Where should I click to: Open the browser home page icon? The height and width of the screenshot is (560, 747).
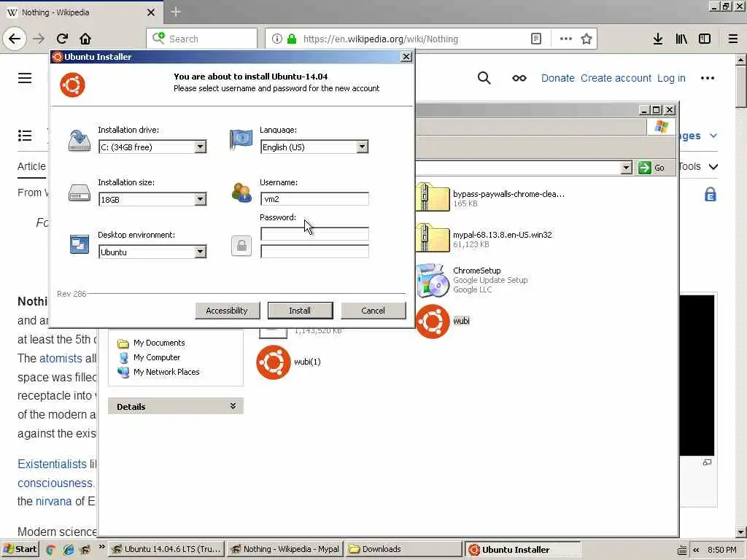pyautogui.click(x=85, y=39)
